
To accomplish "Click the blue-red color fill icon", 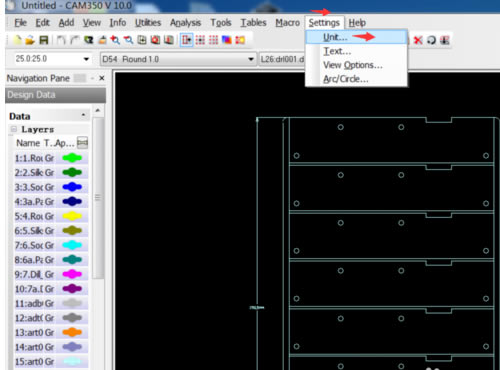I will tap(227, 40).
